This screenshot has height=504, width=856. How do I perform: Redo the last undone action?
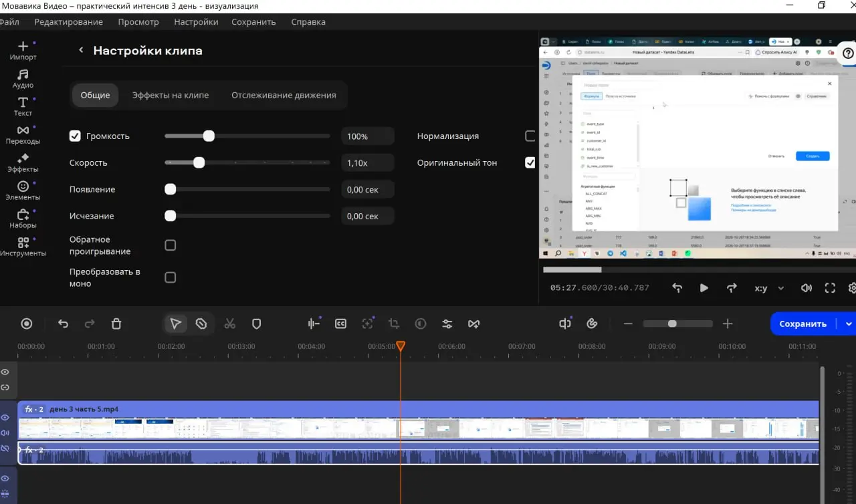pyautogui.click(x=90, y=324)
